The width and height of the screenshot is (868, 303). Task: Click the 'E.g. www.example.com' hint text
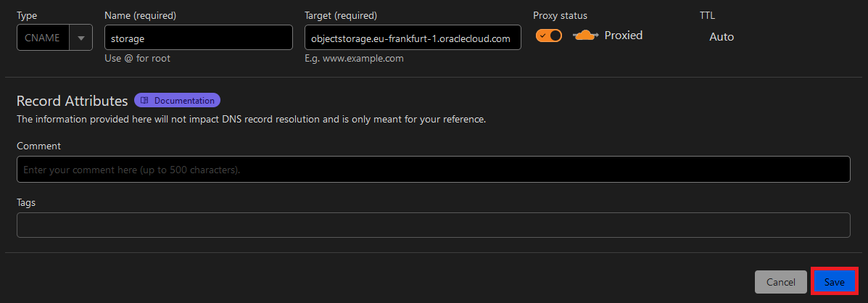coord(354,59)
